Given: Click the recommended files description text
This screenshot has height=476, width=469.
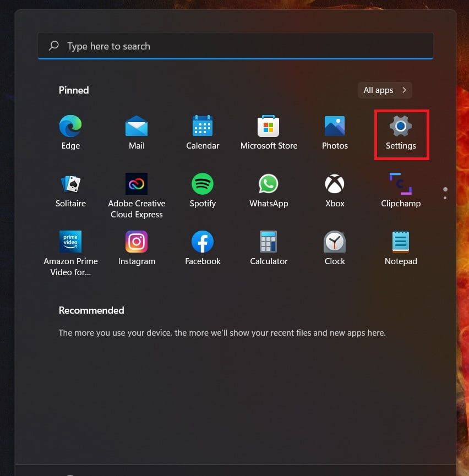Looking at the screenshot, I should coord(222,333).
